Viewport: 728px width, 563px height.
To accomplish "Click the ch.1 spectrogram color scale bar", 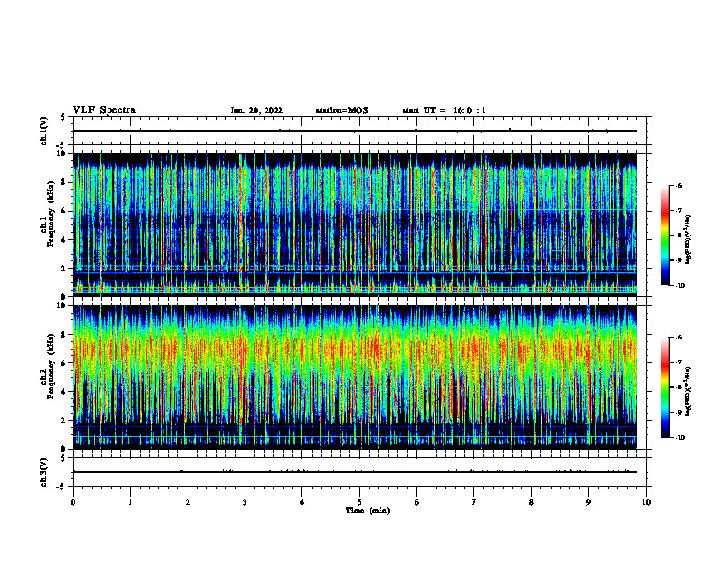I will (665, 236).
